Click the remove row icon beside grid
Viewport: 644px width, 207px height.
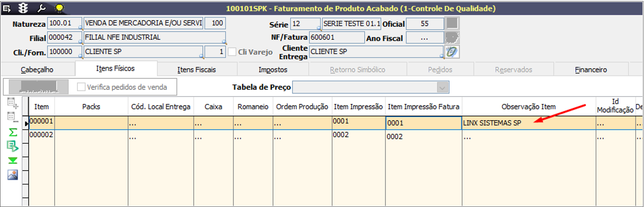(13, 118)
